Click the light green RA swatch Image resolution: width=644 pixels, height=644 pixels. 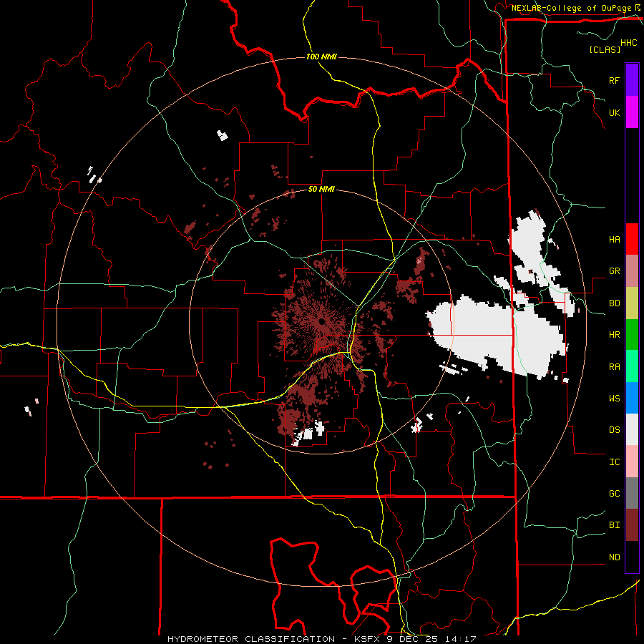pos(632,366)
